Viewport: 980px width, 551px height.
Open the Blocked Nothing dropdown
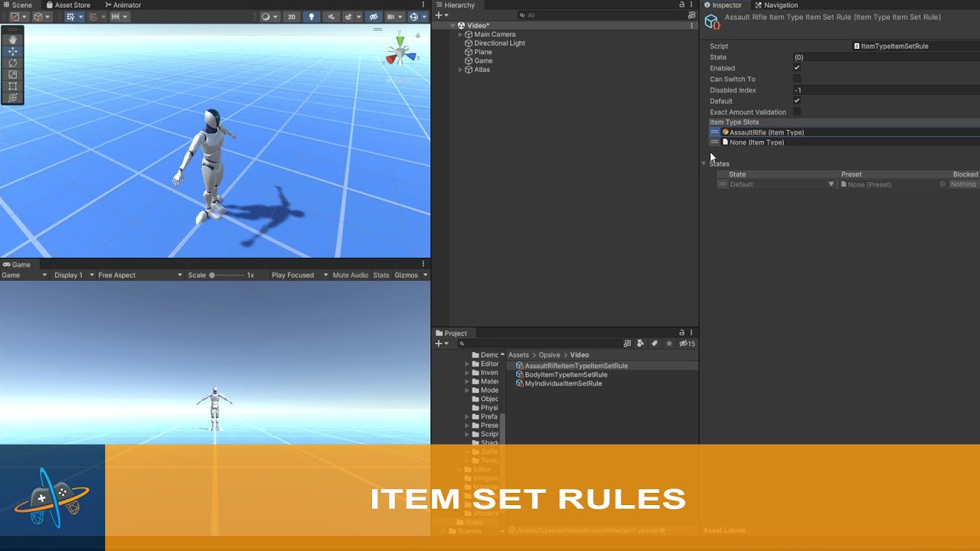click(964, 184)
